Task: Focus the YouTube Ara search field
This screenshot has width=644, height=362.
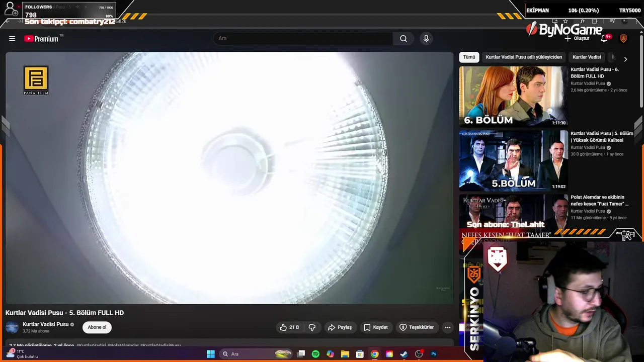Action: pos(303,39)
